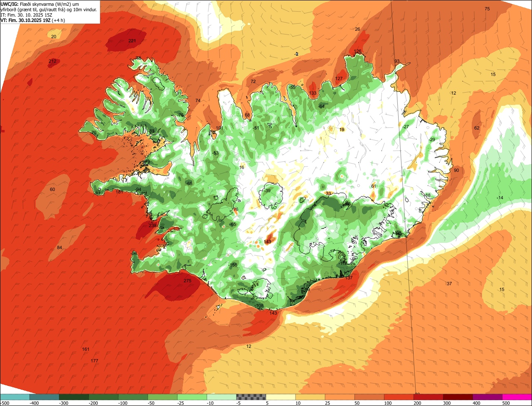This screenshot has height=406, width=532.
Task: Click the map value '126'
Action: (357, 51)
